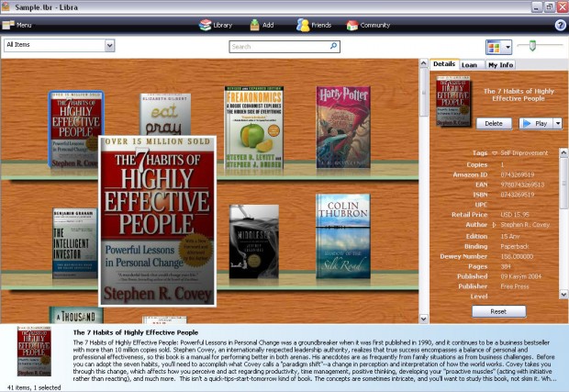Click the Publisher value Free Press
Viewport: 569px width, 392px height.
click(x=515, y=286)
